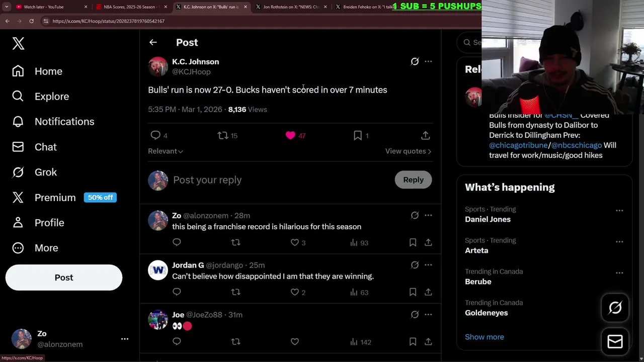Open more options on K.C. Johnson post
The image size is (644, 362).
428,61
